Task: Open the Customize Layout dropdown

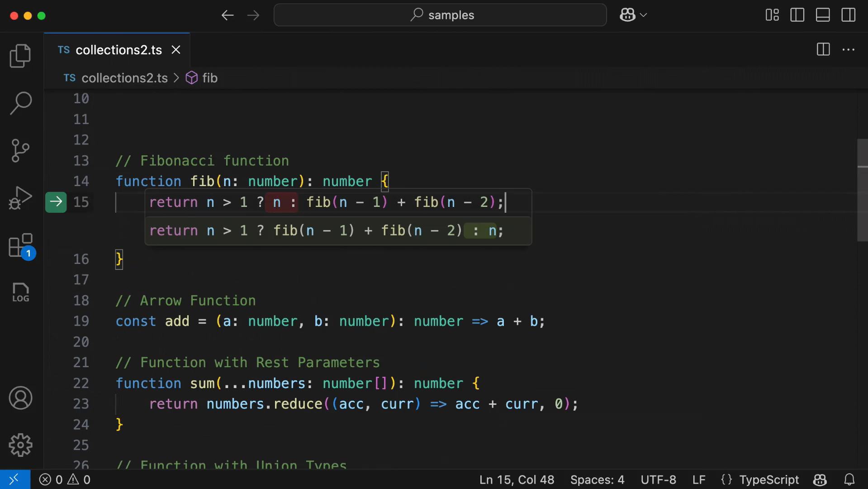Action: click(771, 15)
